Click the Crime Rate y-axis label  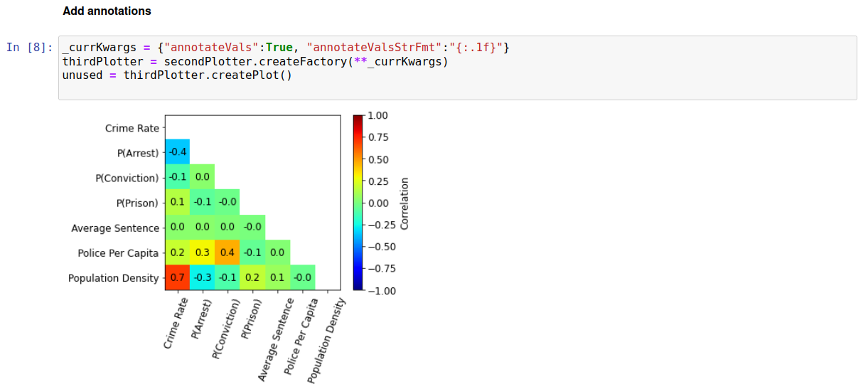[x=132, y=128]
